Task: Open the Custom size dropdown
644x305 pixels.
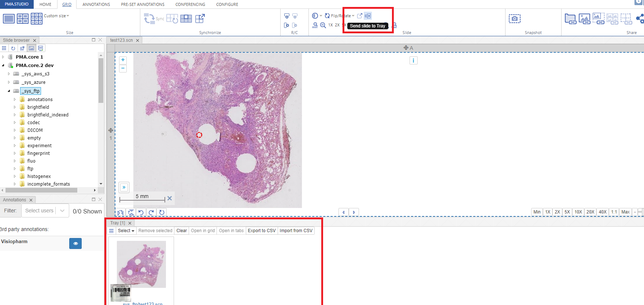Action: click(x=56, y=16)
